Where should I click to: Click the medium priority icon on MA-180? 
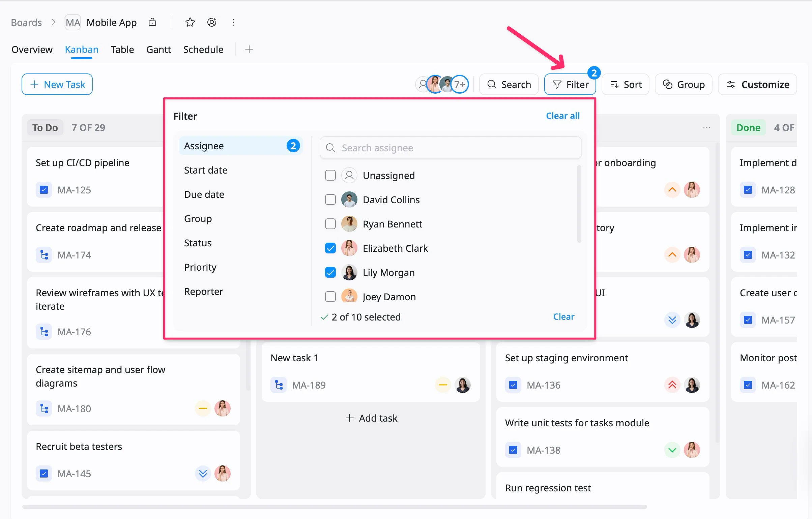(203, 408)
